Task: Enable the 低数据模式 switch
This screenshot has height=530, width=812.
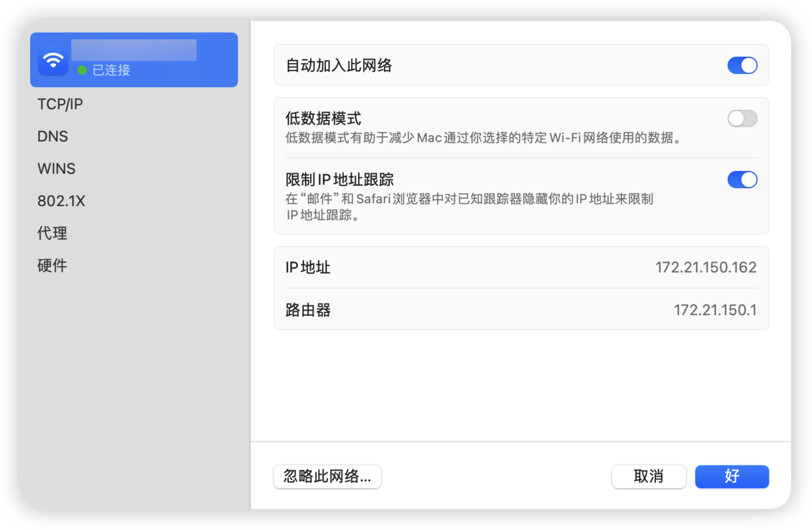Action: coord(742,118)
